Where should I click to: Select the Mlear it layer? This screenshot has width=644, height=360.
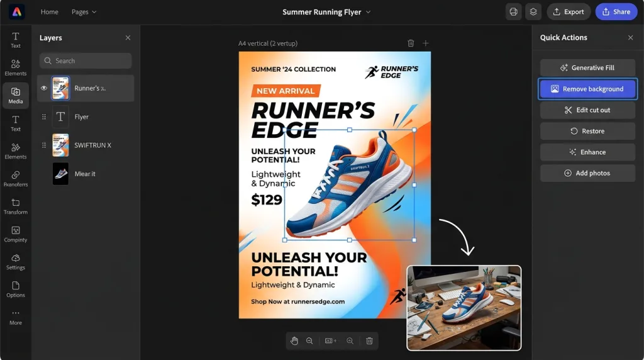pyautogui.click(x=86, y=174)
